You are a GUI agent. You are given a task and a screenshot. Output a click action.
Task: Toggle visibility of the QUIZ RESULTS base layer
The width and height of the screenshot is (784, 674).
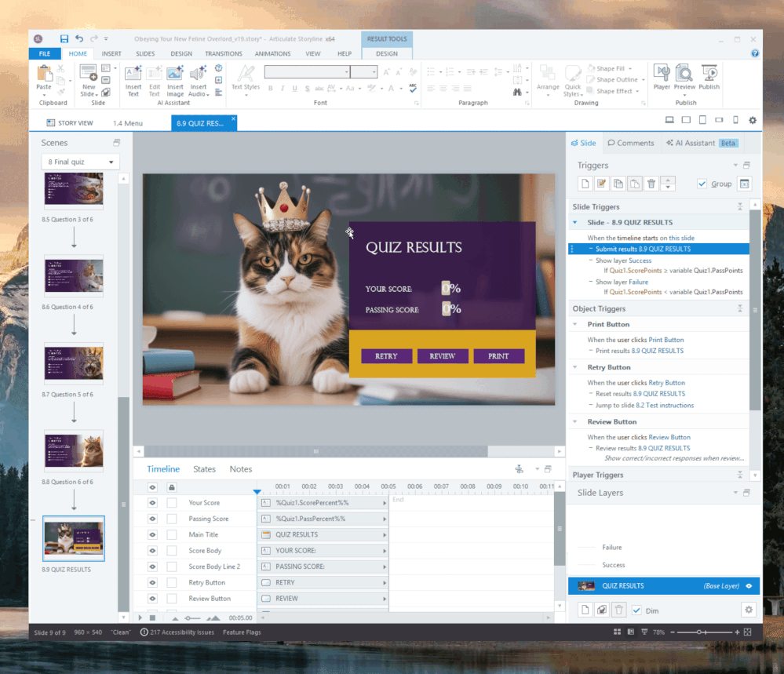749,585
